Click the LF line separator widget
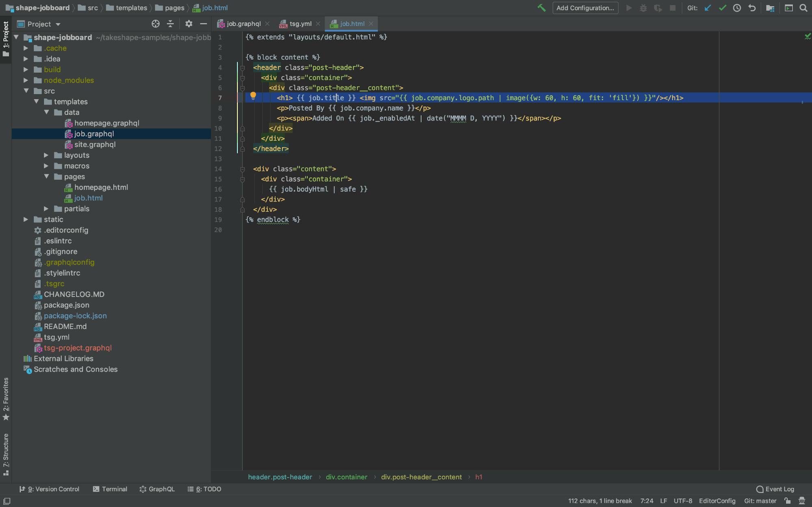 (x=663, y=501)
